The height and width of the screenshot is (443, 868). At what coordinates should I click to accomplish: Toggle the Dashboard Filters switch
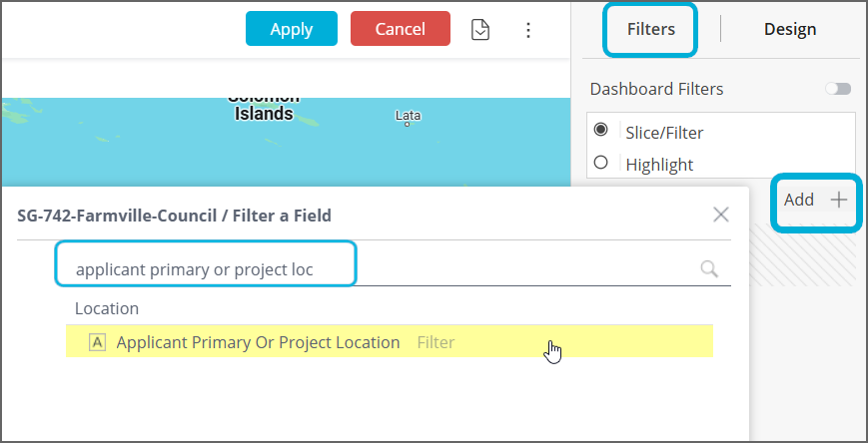837,89
